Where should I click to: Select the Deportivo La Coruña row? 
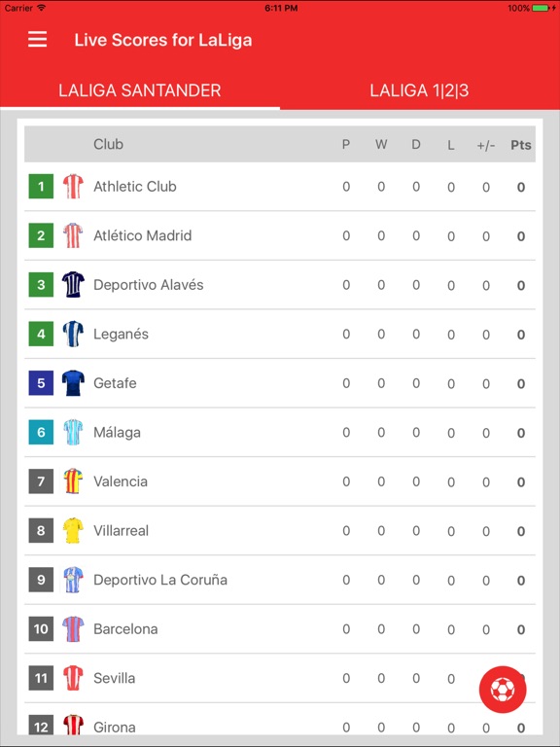(x=280, y=580)
